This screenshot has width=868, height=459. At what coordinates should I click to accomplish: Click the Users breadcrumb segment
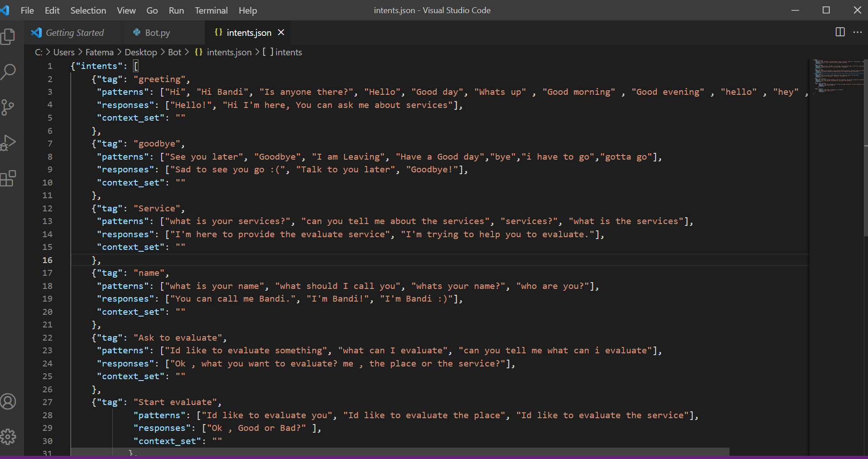[64, 52]
